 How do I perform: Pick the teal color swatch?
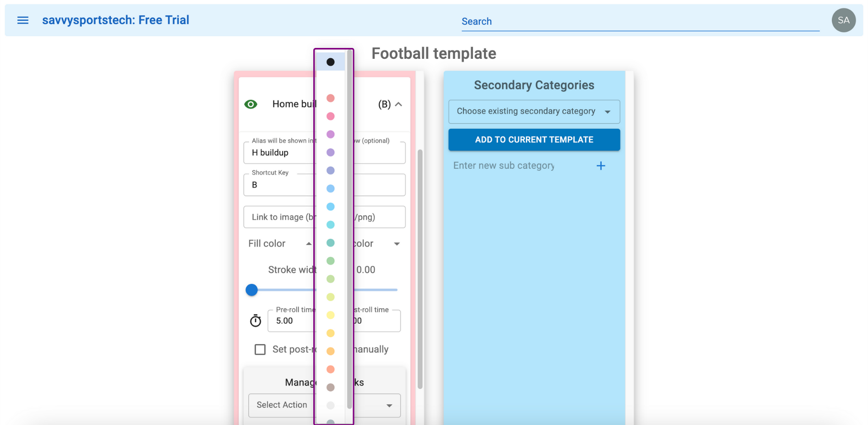point(330,243)
